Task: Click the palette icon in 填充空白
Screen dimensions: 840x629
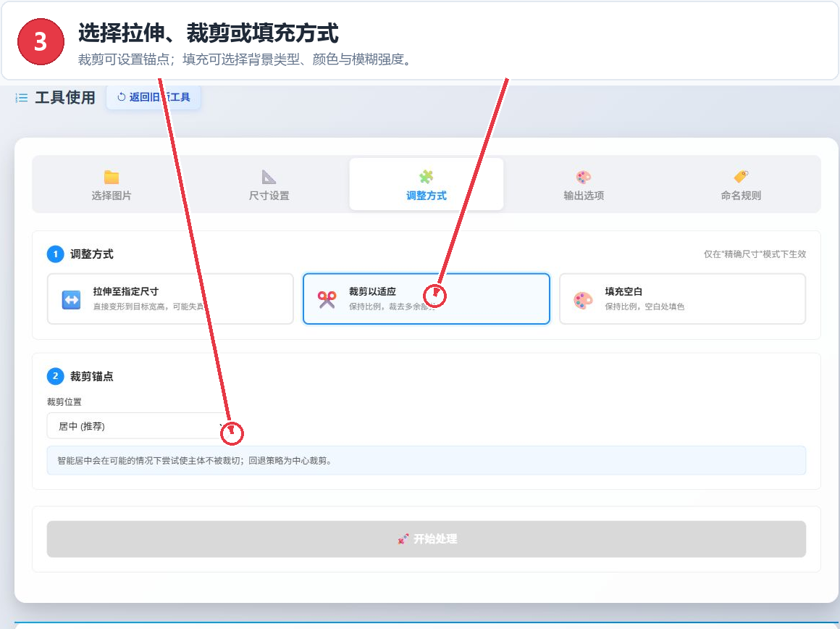Action: [584, 300]
